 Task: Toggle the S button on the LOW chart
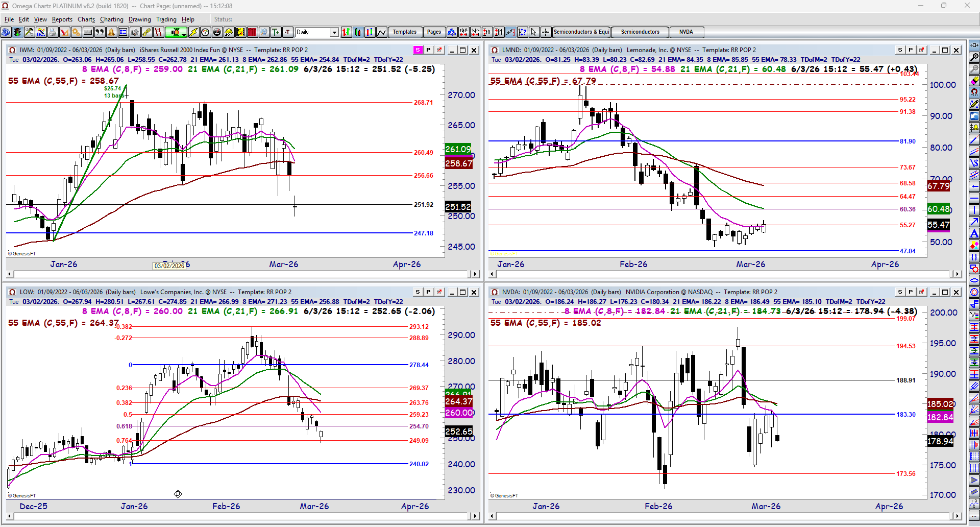[418, 292]
